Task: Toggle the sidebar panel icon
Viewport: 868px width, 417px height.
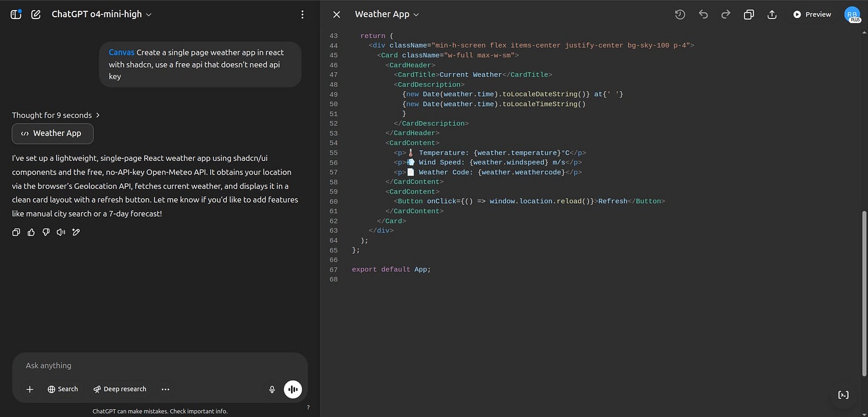Action: pos(16,14)
